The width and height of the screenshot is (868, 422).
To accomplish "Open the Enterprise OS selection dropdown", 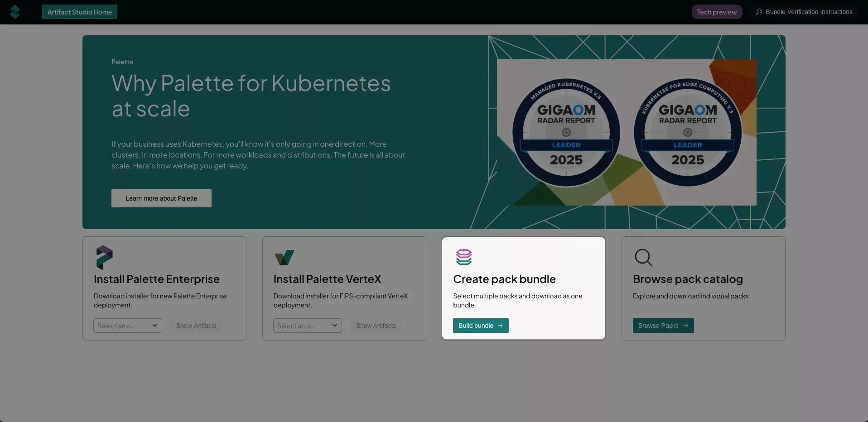I will (127, 325).
